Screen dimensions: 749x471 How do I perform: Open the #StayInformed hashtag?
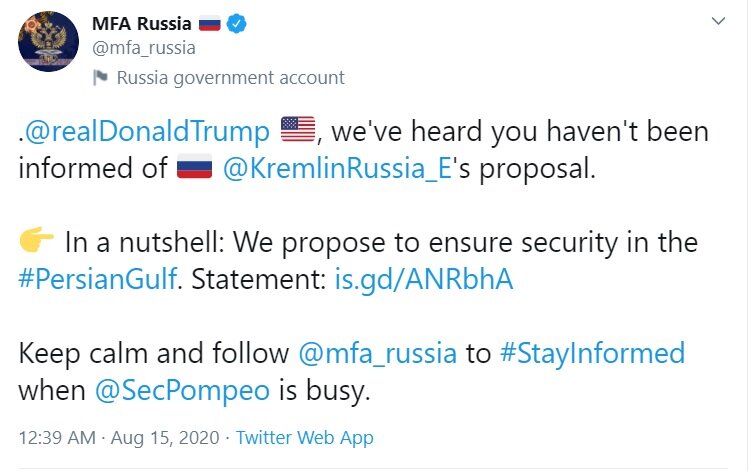(x=592, y=353)
